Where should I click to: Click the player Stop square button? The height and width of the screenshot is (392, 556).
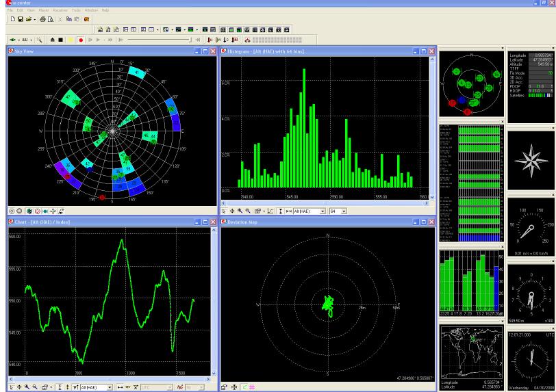tap(61, 40)
